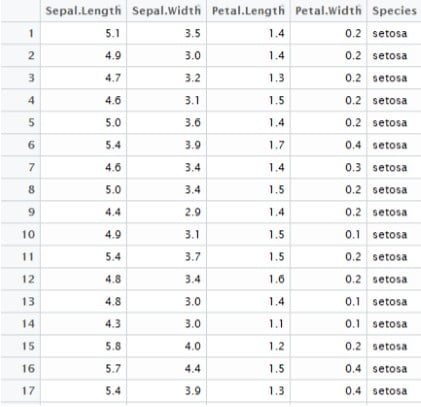Click Petal.Length value 1.6 in row 12

tap(277, 279)
